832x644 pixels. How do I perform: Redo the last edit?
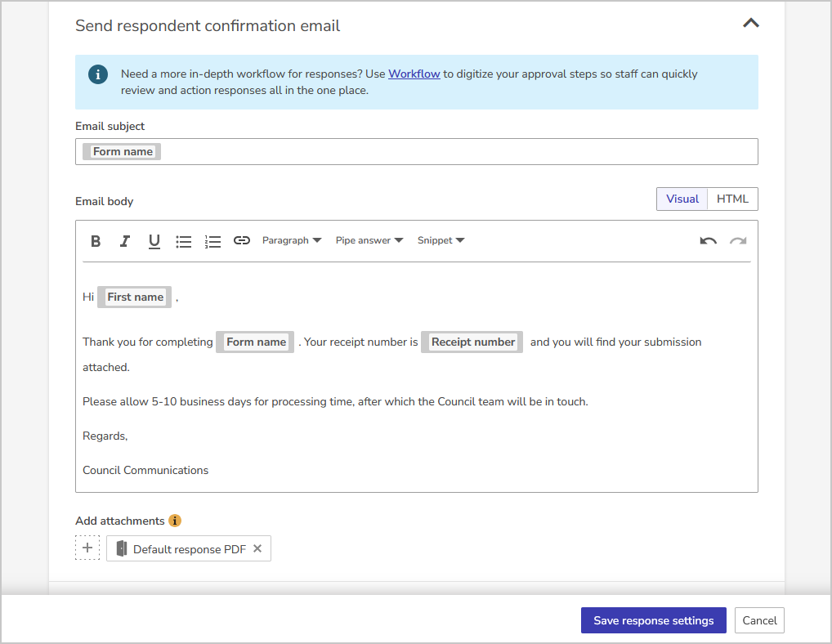coord(738,241)
